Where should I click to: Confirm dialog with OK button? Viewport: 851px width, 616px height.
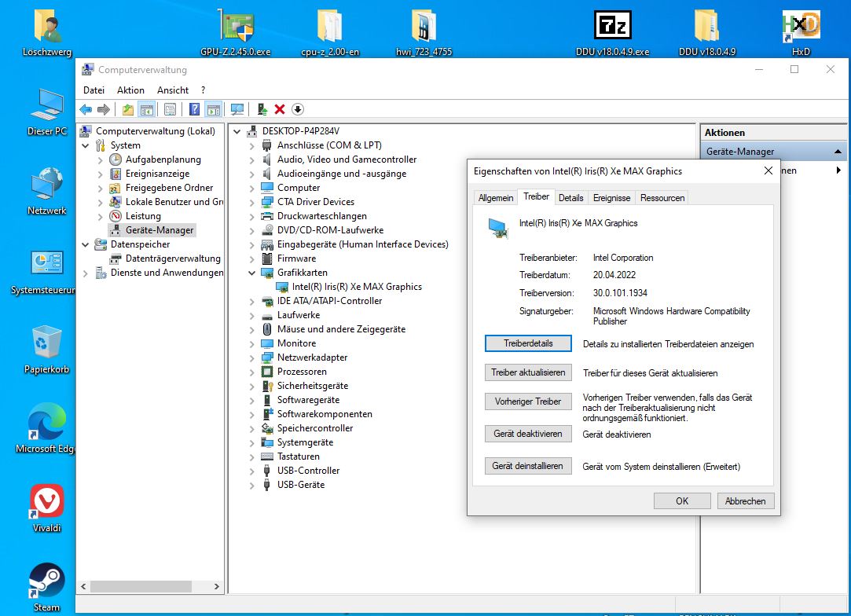[682, 501]
